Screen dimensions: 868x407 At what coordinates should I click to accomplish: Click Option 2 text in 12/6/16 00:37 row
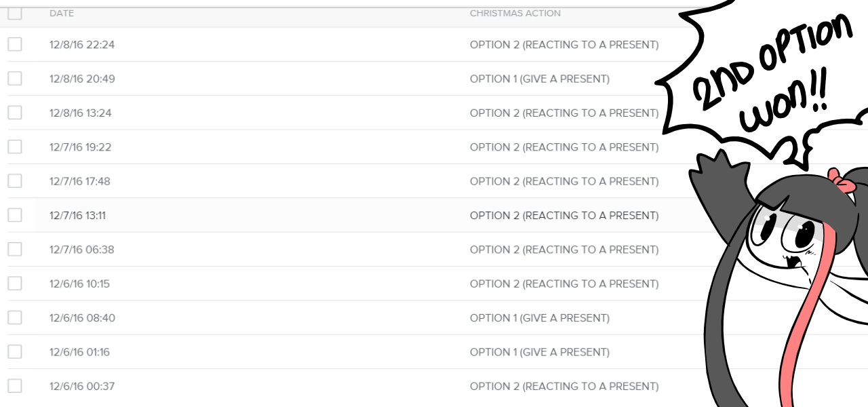tap(564, 387)
